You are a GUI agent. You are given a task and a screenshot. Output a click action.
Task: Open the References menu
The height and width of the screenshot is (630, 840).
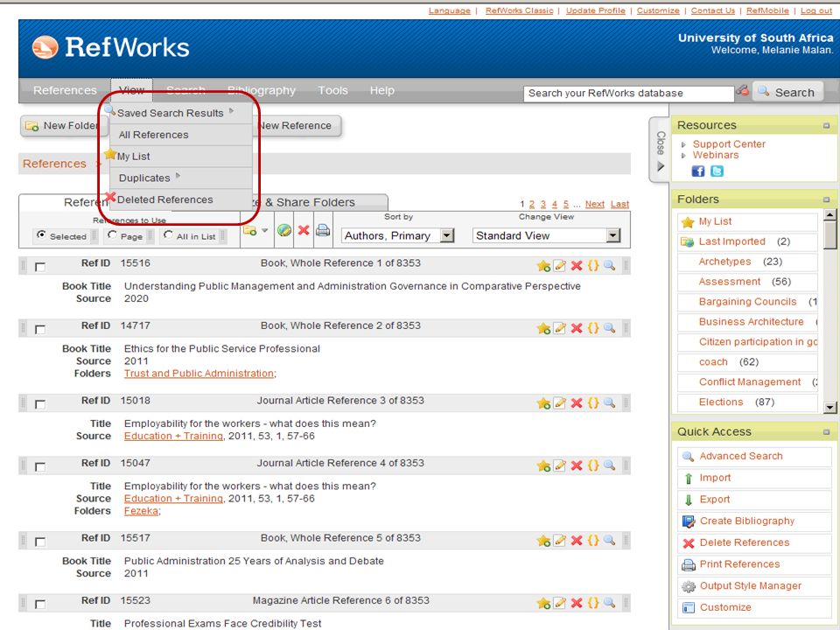(65, 90)
